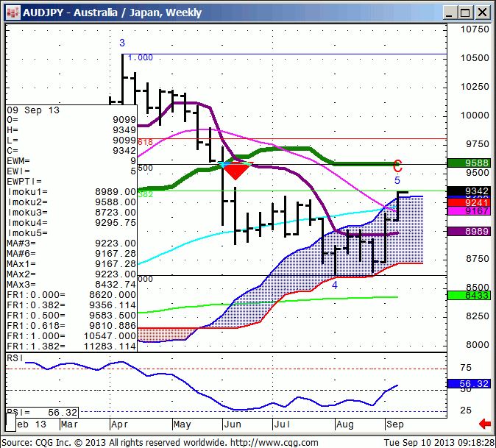Click the red C wave label
This screenshot has height=448, width=496.
pos(397,166)
